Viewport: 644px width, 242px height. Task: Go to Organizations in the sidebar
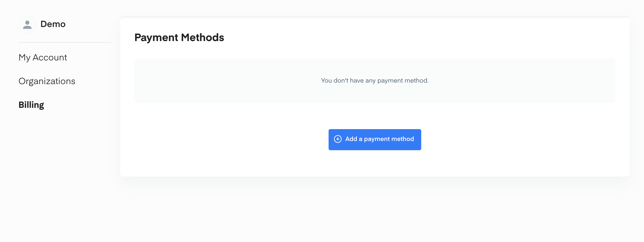point(47,81)
